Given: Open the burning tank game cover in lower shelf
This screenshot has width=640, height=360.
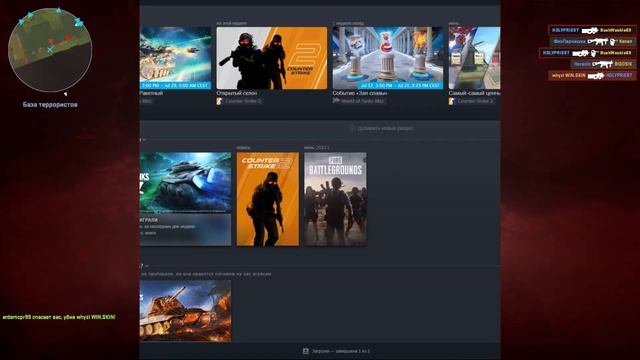Looking at the screenshot, I should pos(185,311).
